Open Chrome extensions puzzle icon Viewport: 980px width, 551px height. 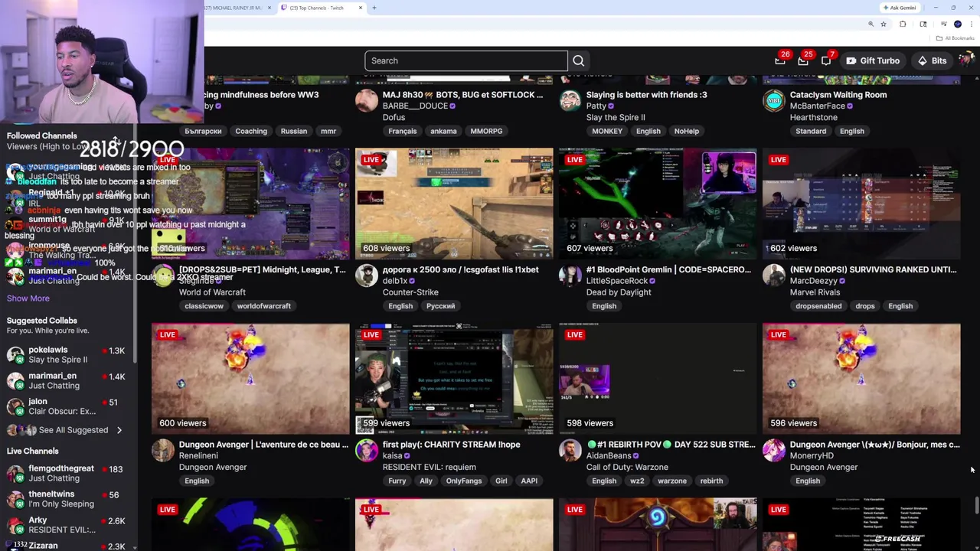pyautogui.click(x=903, y=24)
